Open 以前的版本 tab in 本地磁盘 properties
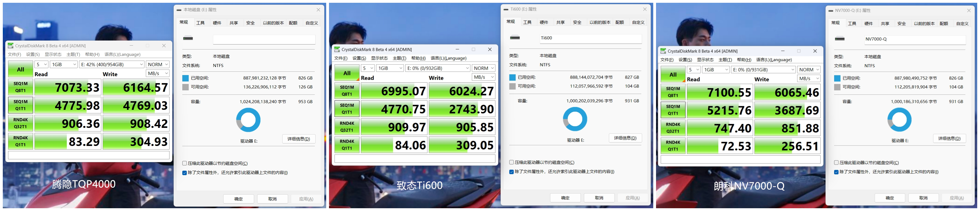The width and height of the screenshot is (980, 211). coord(273,23)
